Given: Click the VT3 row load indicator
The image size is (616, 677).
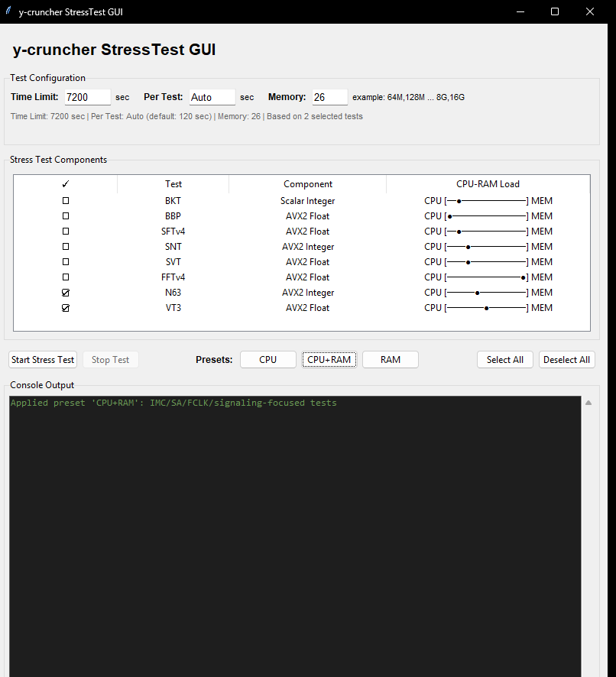Looking at the screenshot, I should [488, 308].
